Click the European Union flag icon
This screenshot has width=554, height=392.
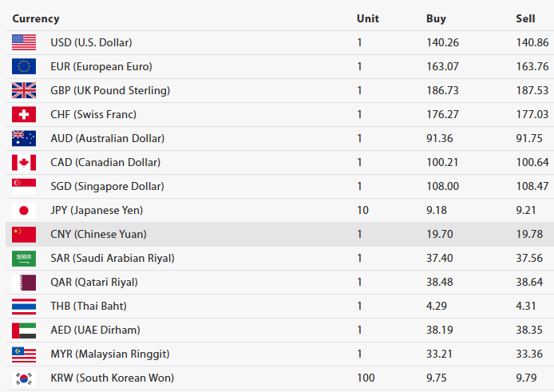click(24, 66)
